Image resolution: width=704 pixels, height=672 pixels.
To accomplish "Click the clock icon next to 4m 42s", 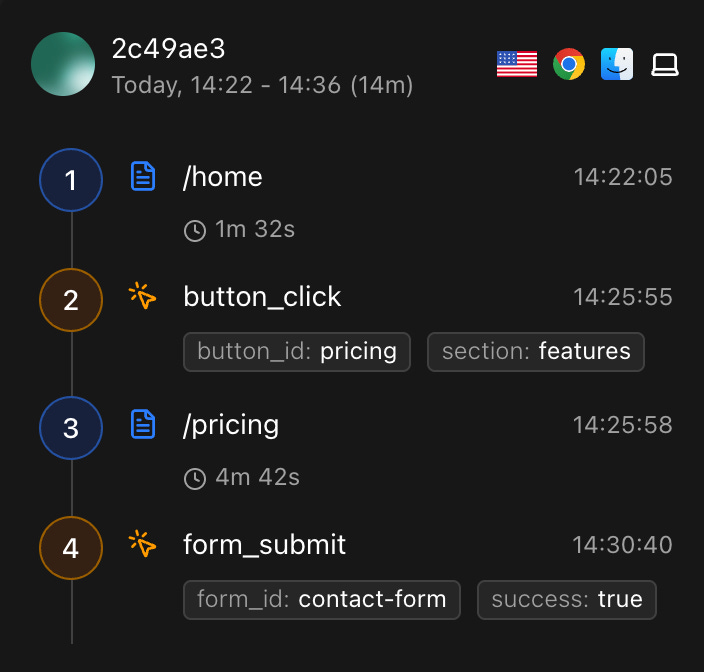I will 195,479.
